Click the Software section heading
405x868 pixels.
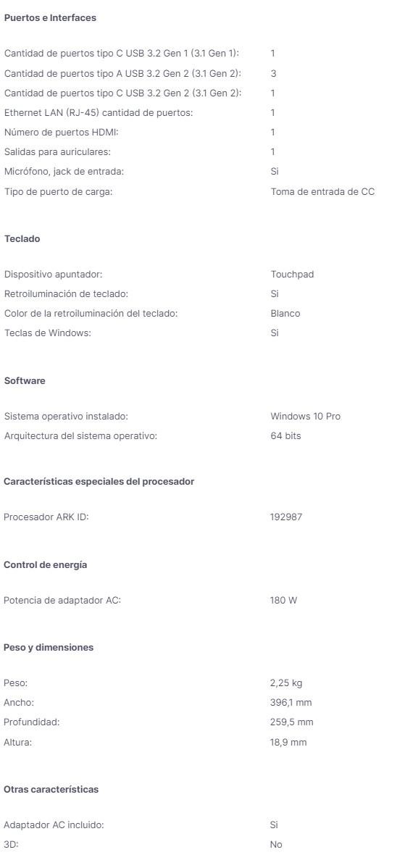pos(25,381)
